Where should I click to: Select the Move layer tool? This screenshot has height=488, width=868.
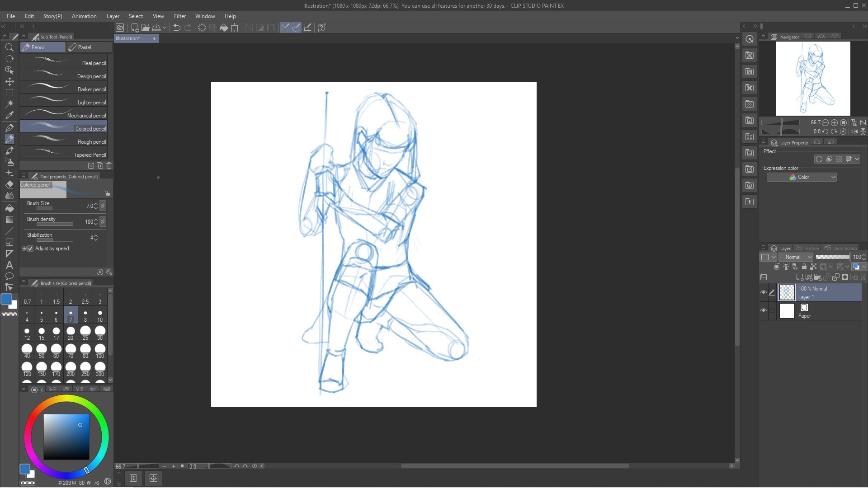tap(9, 81)
